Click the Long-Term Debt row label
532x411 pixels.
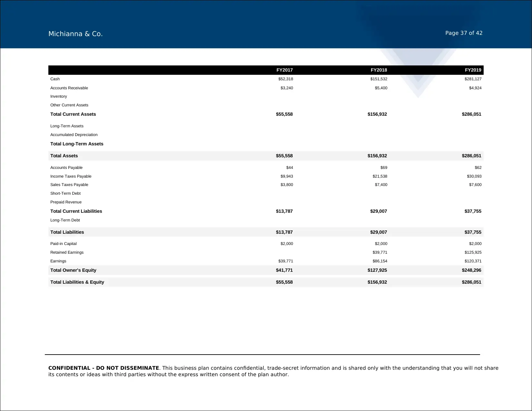pos(65,220)
